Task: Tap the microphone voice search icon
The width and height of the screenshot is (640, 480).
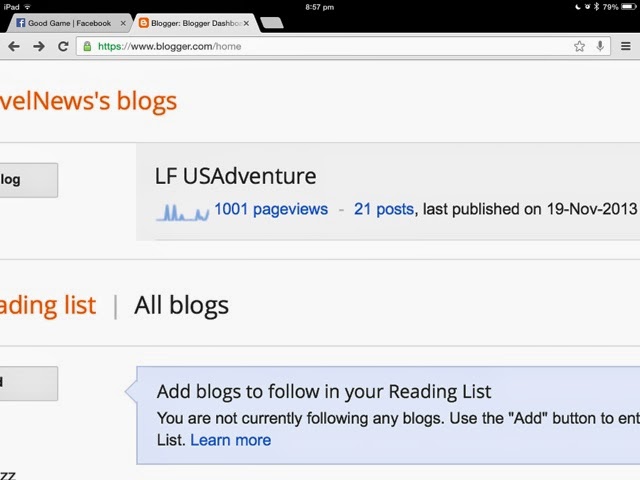Action: [600, 46]
